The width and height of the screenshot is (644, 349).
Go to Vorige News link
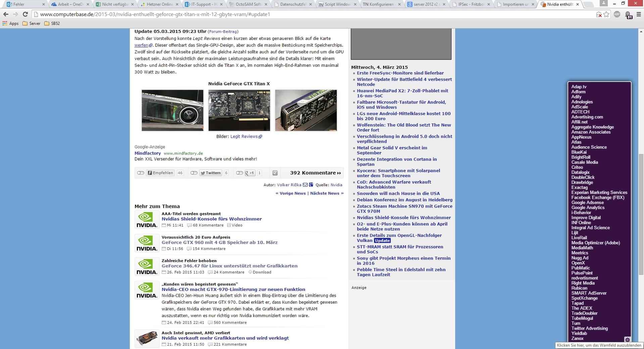tap(291, 193)
